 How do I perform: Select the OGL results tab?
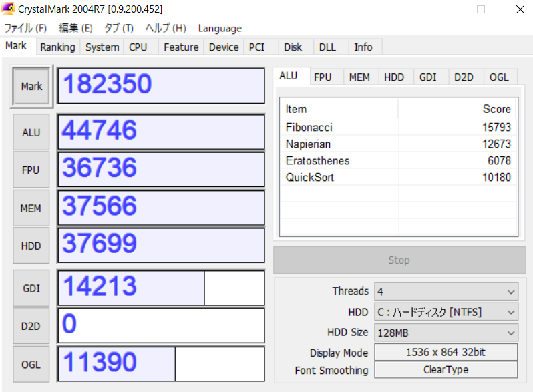click(x=499, y=77)
